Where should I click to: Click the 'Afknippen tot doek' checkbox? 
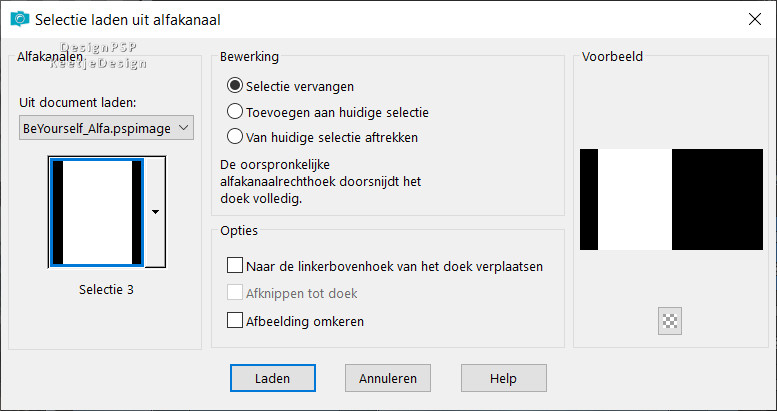(x=235, y=294)
